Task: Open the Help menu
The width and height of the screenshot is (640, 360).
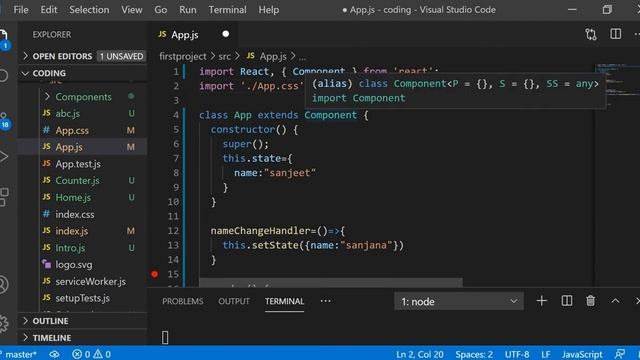Action: (269, 10)
